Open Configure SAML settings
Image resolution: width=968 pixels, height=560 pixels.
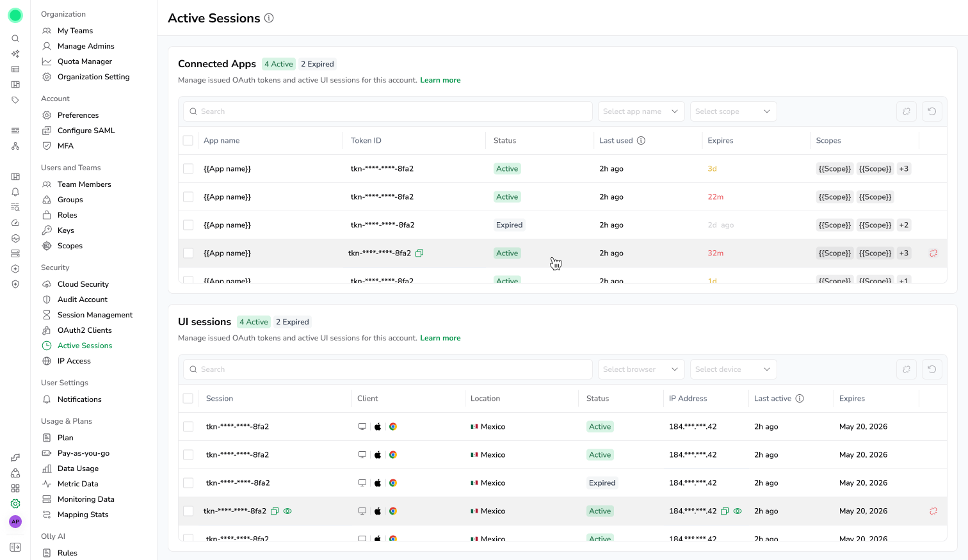tap(86, 131)
